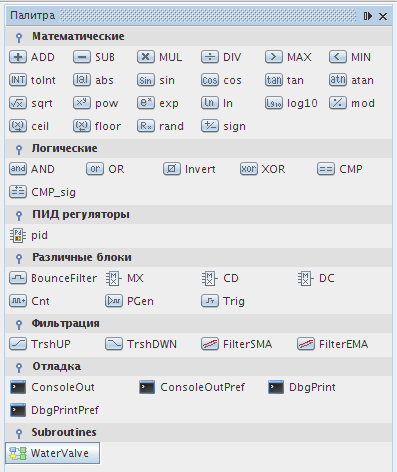This screenshot has width=397, height=472.
Task: Pick the Trig trigger block
Action: (223, 301)
